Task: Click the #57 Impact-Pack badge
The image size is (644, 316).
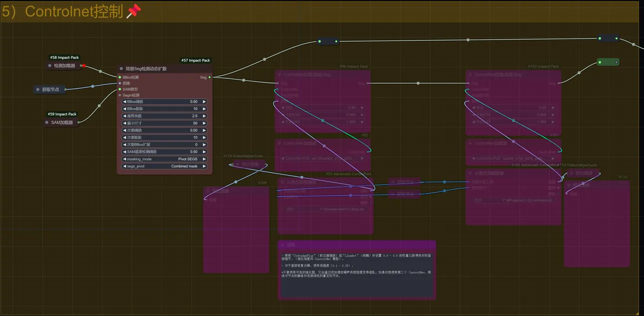Action: click(197, 60)
